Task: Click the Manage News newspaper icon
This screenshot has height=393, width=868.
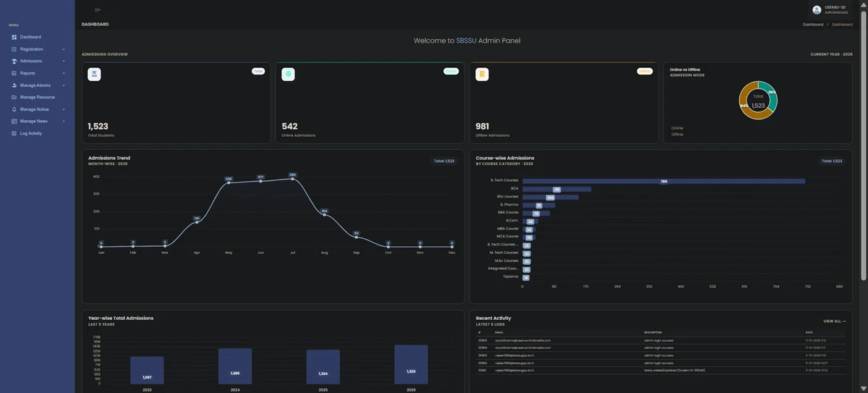Action: [x=14, y=121]
